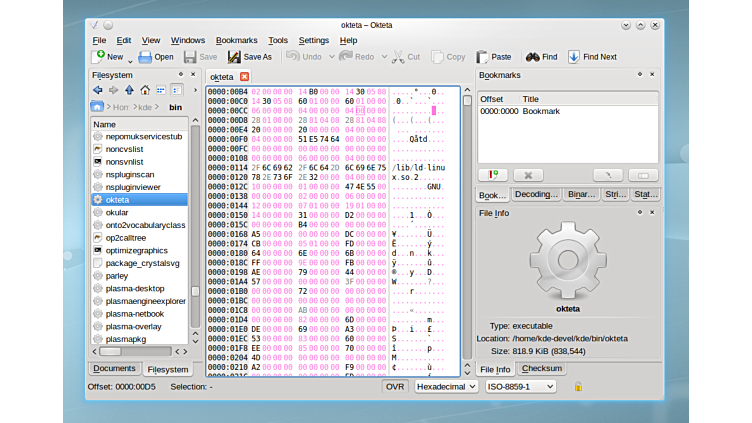752x423 pixels.
Task: Toggle the OVR overwrite mode indicator
Action: [395, 386]
